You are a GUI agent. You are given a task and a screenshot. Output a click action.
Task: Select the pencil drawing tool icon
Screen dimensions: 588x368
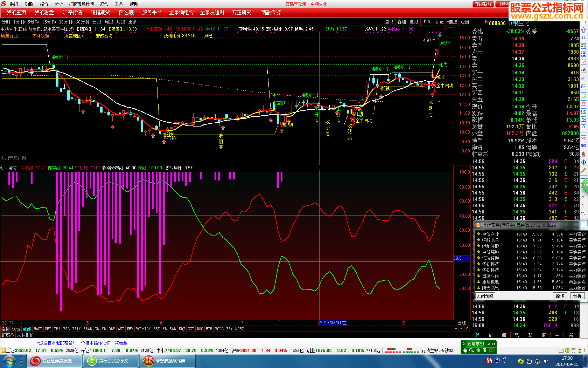pos(583,170)
